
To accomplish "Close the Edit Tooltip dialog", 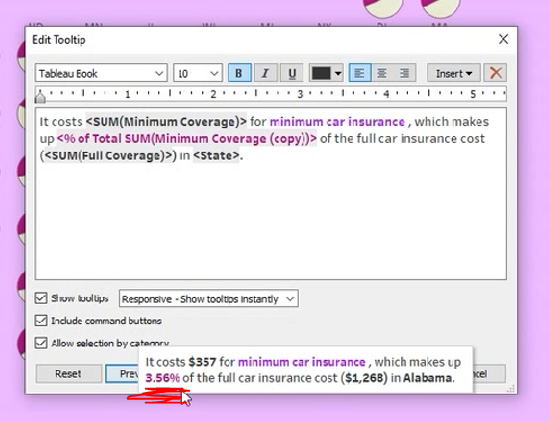I will pyautogui.click(x=503, y=39).
